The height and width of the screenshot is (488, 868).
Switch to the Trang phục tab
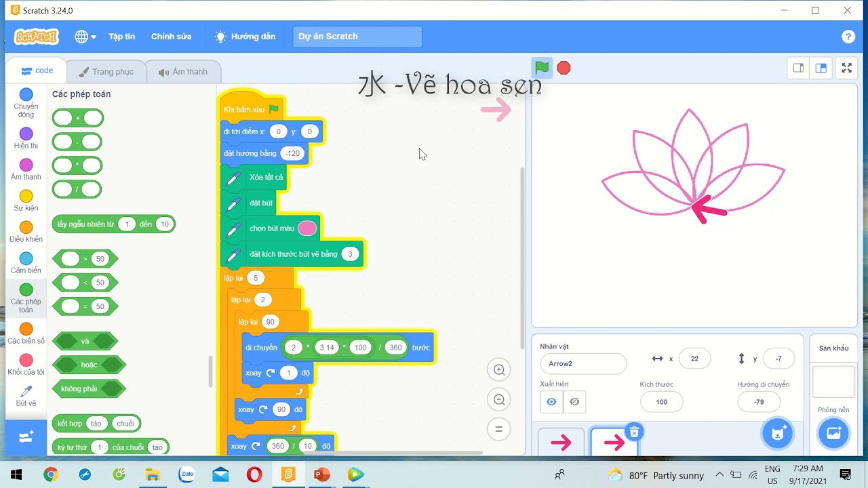click(105, 72)
